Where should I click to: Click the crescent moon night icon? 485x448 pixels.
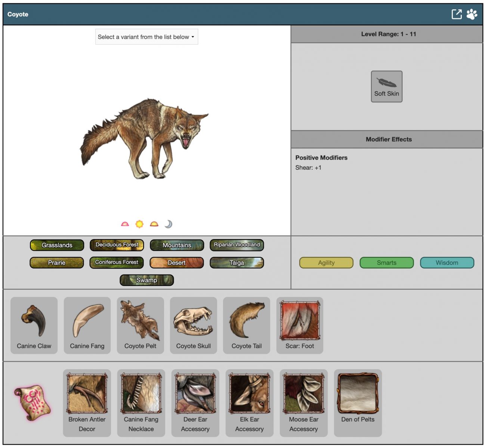[x=169, y=224]
